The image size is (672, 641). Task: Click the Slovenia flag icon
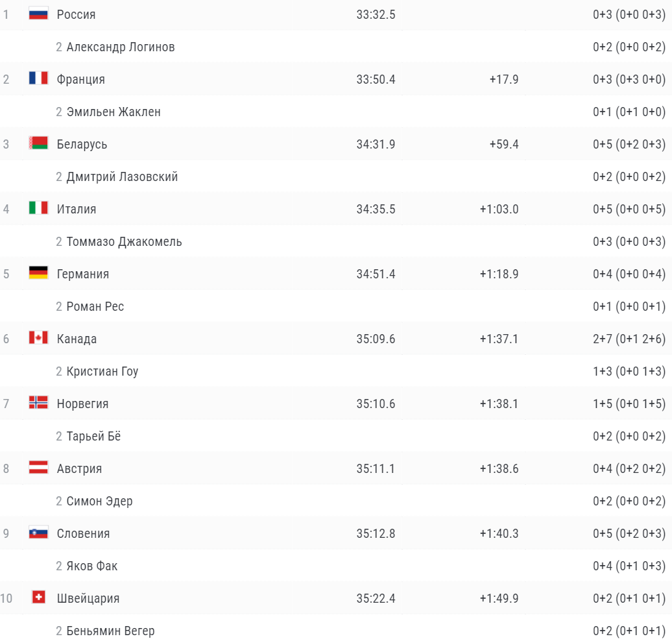coord(38,533)
